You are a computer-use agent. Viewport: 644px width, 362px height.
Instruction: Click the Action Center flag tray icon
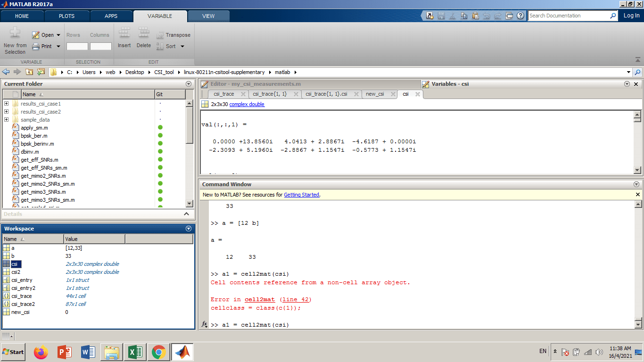coord(565,352)
